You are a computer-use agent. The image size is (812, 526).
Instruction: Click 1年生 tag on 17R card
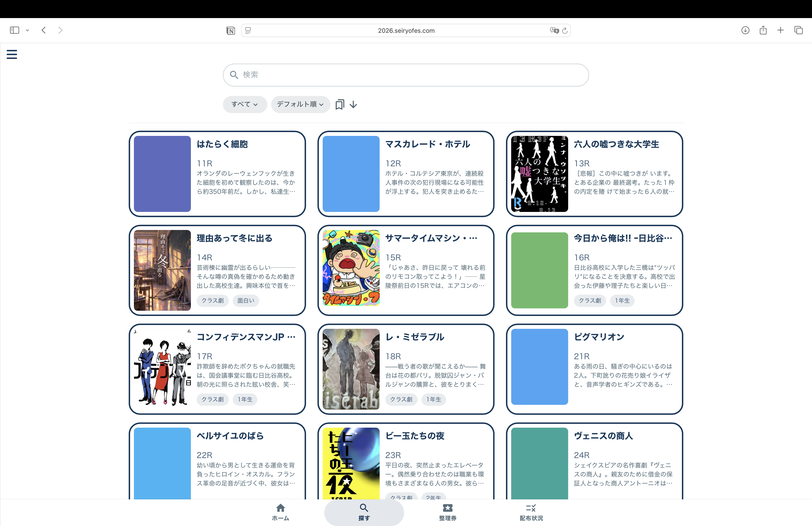coord(245,399)
